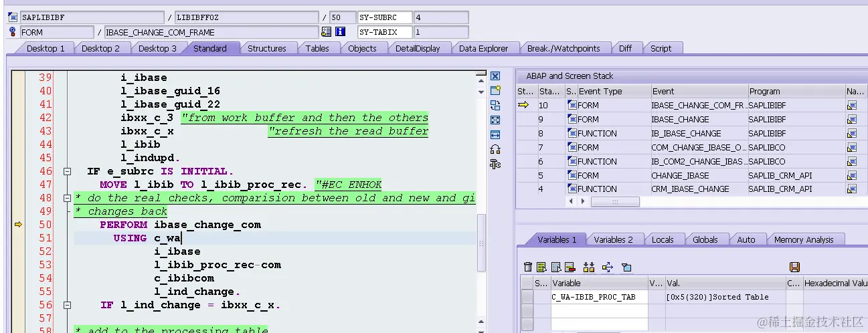This screenshot has height=333, width=868.
Task: Open navigation icon for stack level 4
Action: 852,189
